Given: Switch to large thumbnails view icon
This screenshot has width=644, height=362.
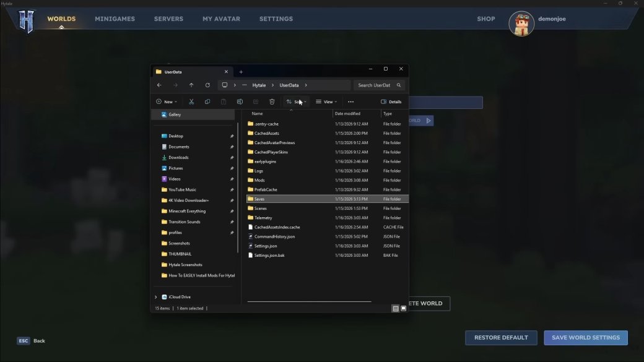Looking at the screenshot, I should pos(403,309).
